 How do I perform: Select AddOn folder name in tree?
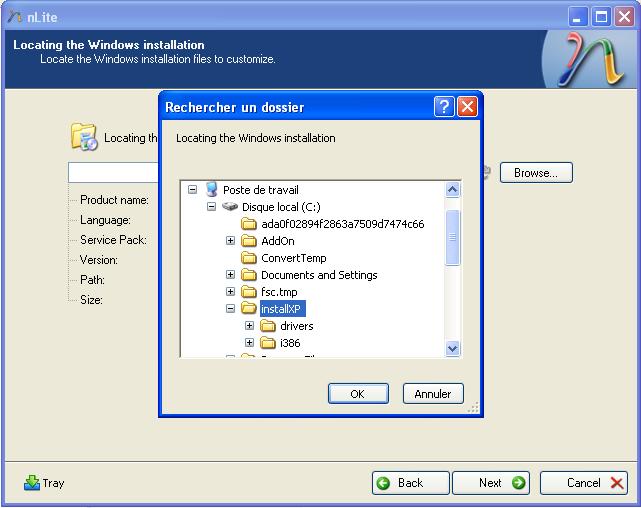[278, 241]
